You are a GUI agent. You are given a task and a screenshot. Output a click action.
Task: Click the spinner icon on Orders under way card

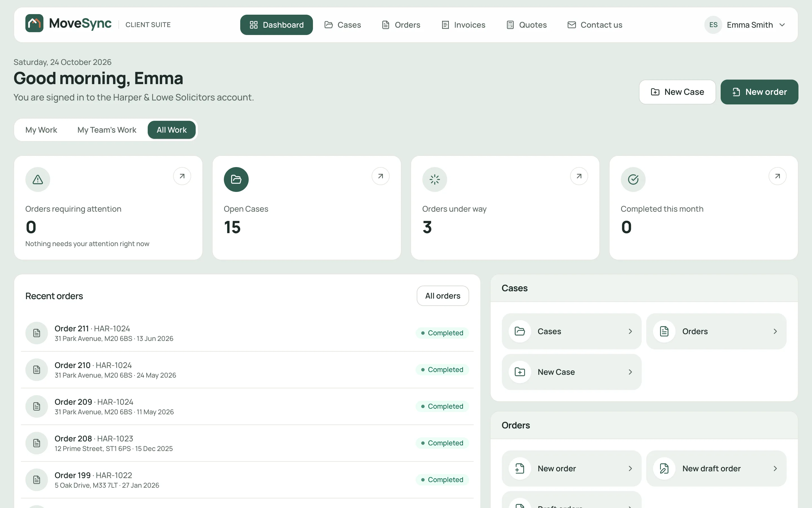(x=434, y=179)
